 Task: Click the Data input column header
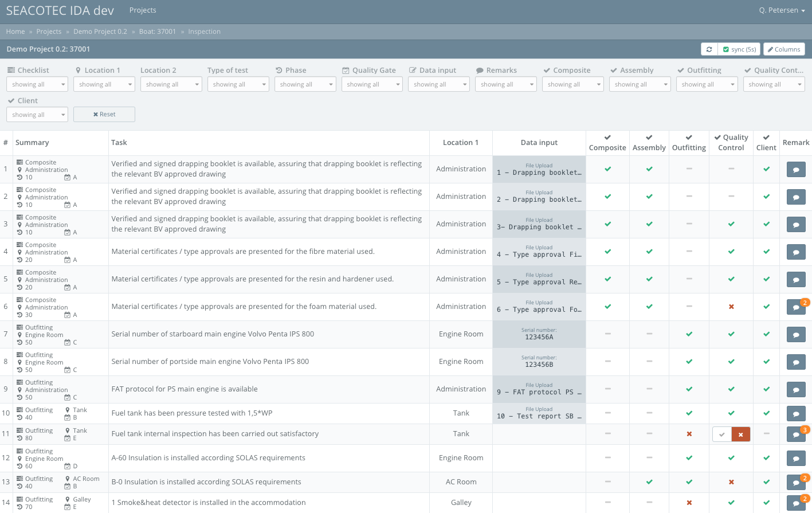pos(539,143)
